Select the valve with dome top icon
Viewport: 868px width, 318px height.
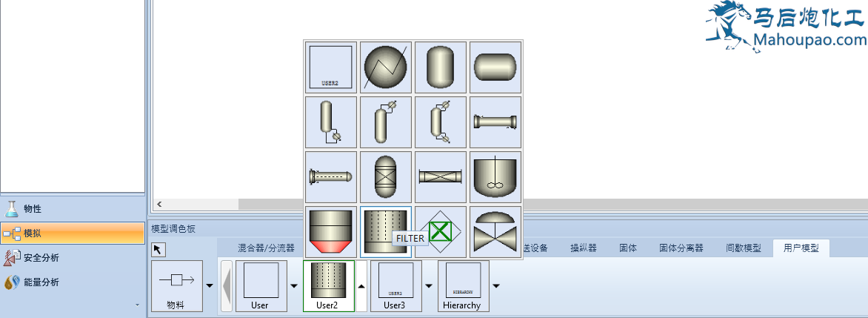[495, 231]
